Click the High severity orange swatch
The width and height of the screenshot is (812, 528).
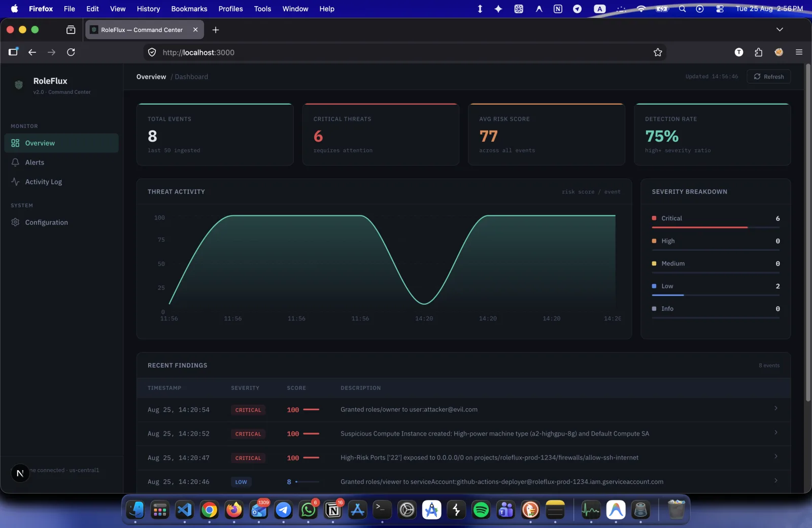[x=654, y=241]
